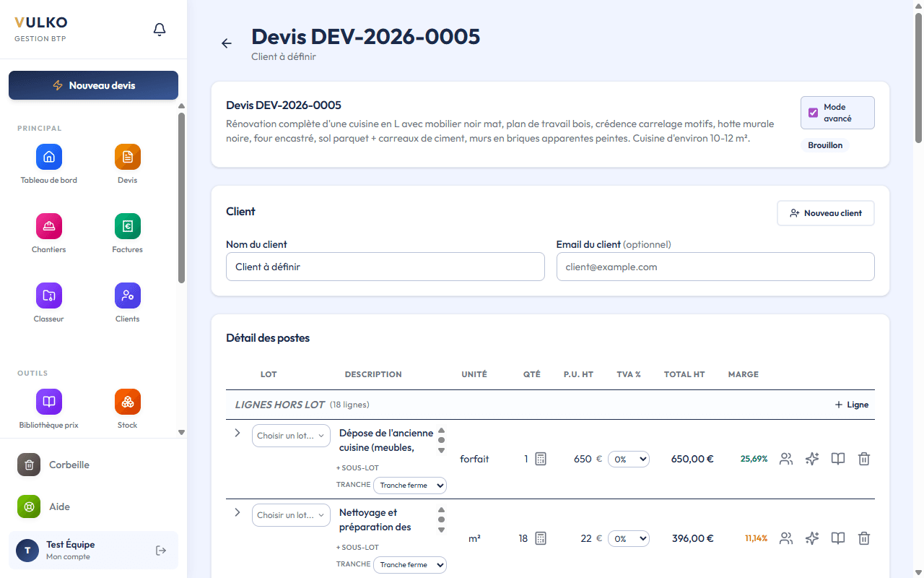
Task: Click Nouveau client button
Action: click(826, 213)
